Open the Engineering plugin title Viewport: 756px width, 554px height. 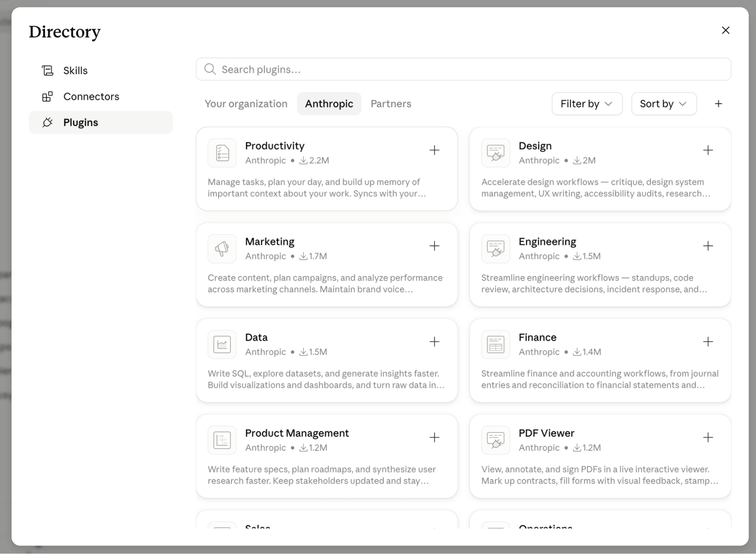[547, 241]
